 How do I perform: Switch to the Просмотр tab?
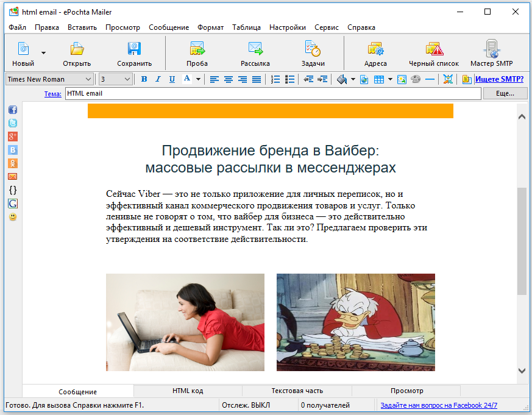[x=406, y=391]
